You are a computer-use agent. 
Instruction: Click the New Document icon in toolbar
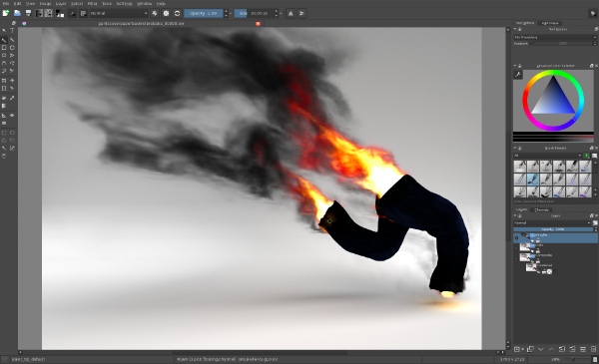click(6, 13)
